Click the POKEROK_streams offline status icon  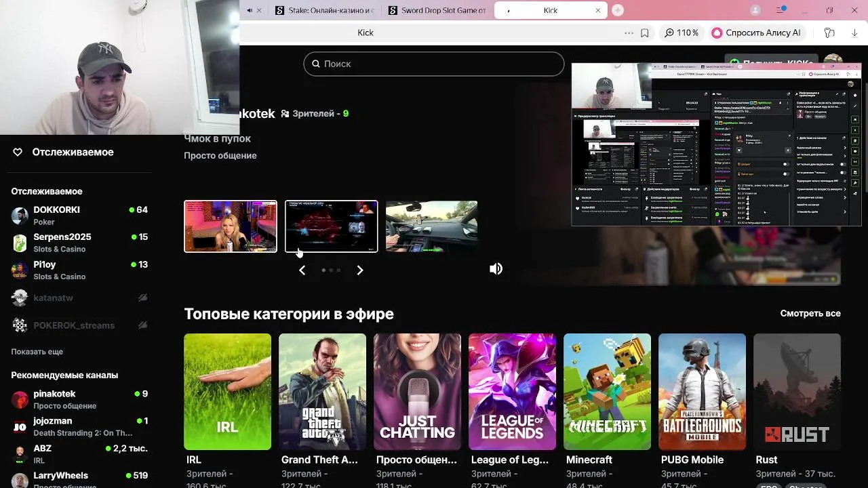tap(142, 325)
